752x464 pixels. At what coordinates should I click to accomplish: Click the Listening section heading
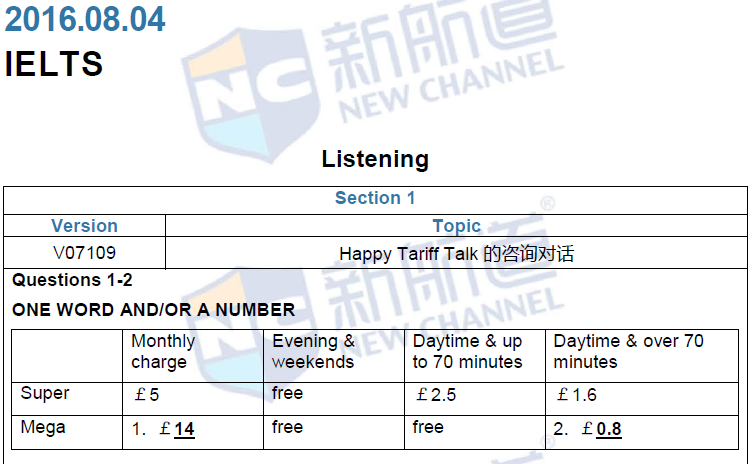pyautogui.click(x=375, y=159)
